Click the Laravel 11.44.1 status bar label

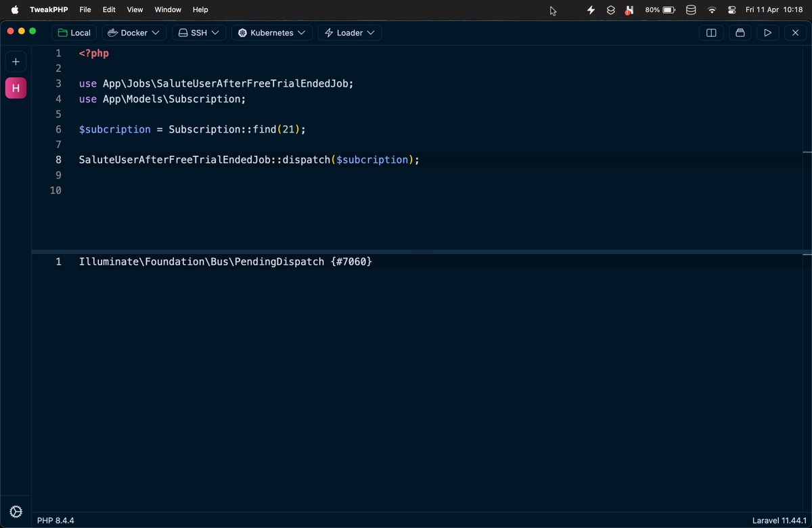780,521
